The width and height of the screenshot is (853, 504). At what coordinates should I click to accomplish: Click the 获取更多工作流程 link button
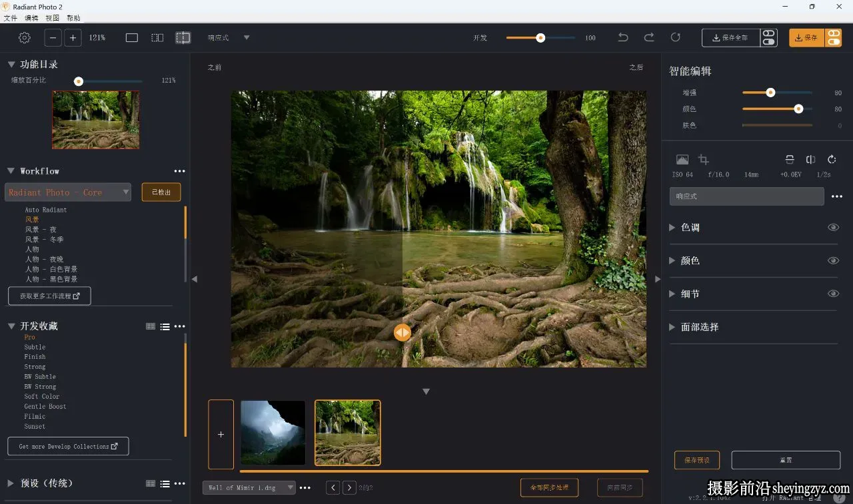(x=50, y=296)
